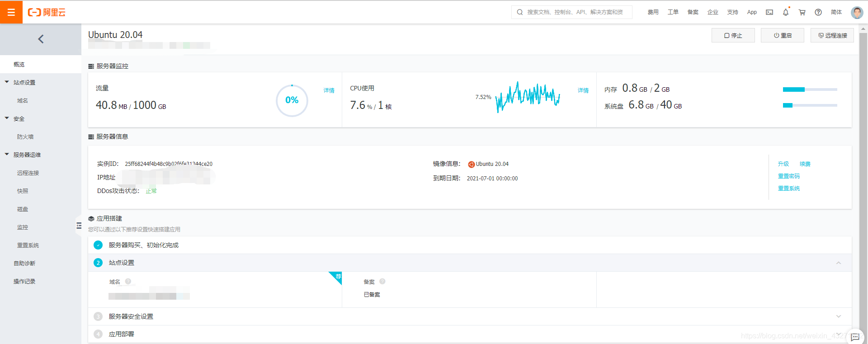Click the help icon next to 域名

[128, 281]
